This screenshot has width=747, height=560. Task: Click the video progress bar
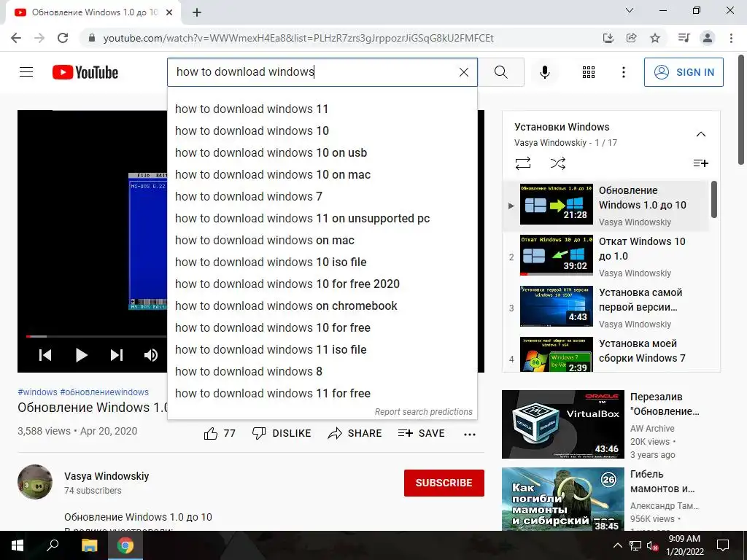coord(97,337)
